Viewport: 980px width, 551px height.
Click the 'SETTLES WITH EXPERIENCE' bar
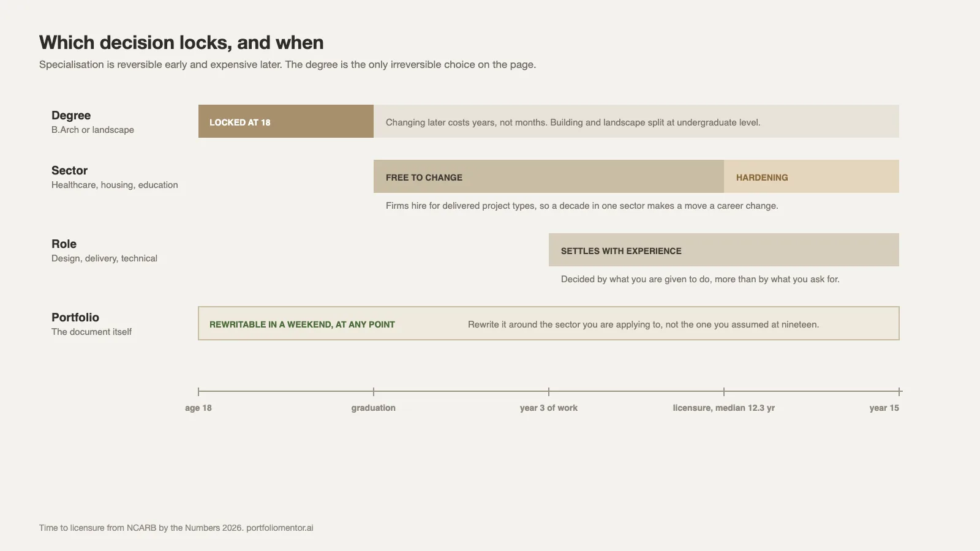pos(724,250)
